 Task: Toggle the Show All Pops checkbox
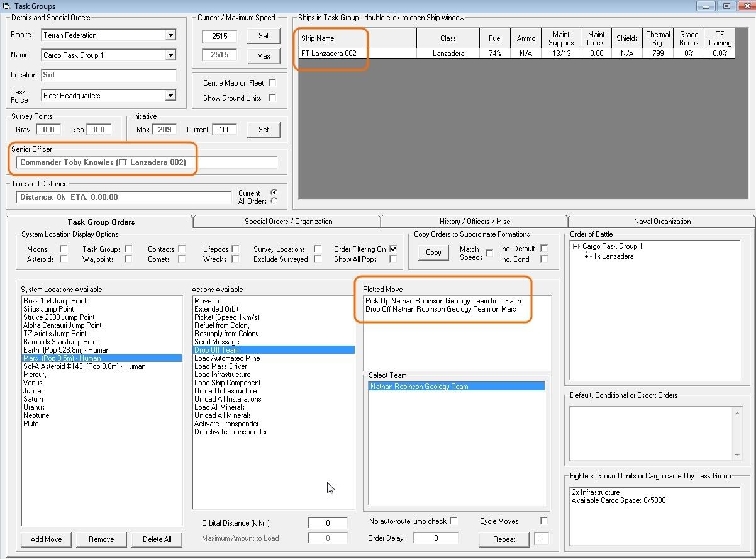(393, 259)
